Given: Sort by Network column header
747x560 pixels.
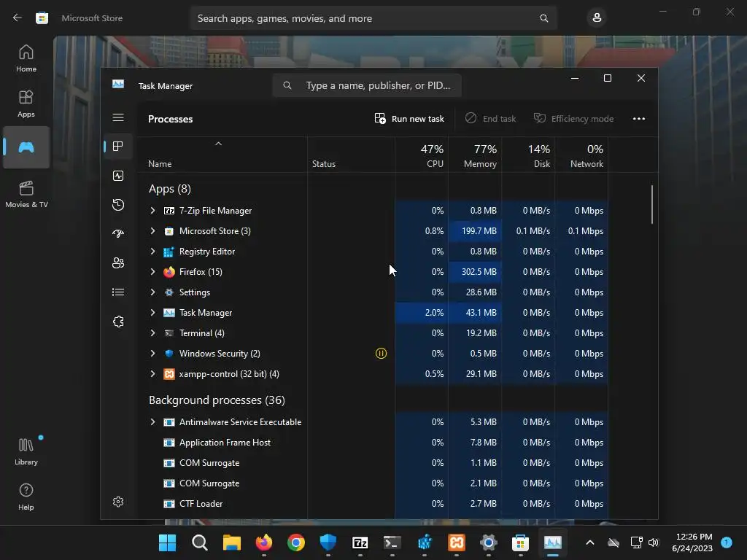Looking at the screenshot, I should coord(581,156).
